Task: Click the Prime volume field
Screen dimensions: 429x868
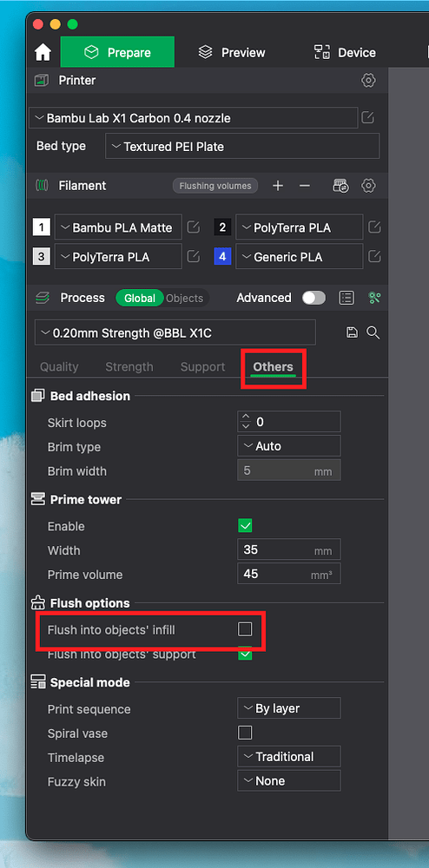Action: 289,574
